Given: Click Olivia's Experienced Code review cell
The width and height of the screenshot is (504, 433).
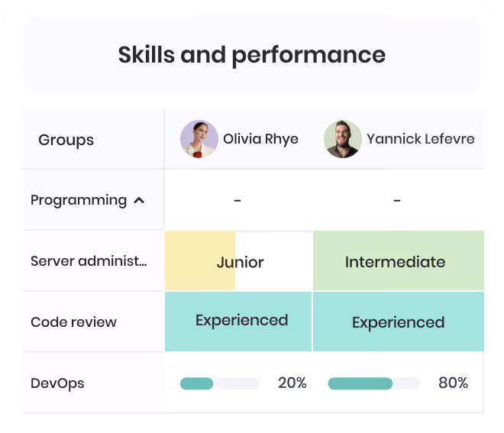Looking at the screenshot, I should point(238,322).
